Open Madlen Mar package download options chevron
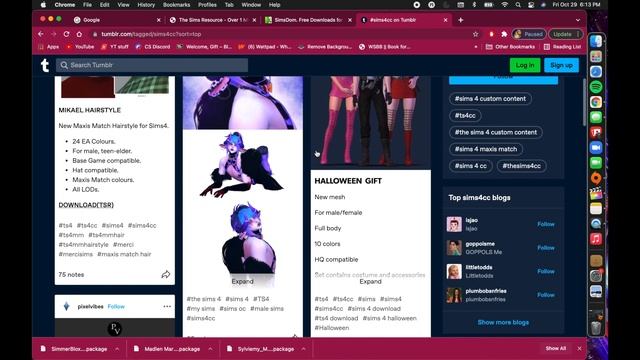The width and height of the screenshot is (640, 360). [x=210, y=349]
